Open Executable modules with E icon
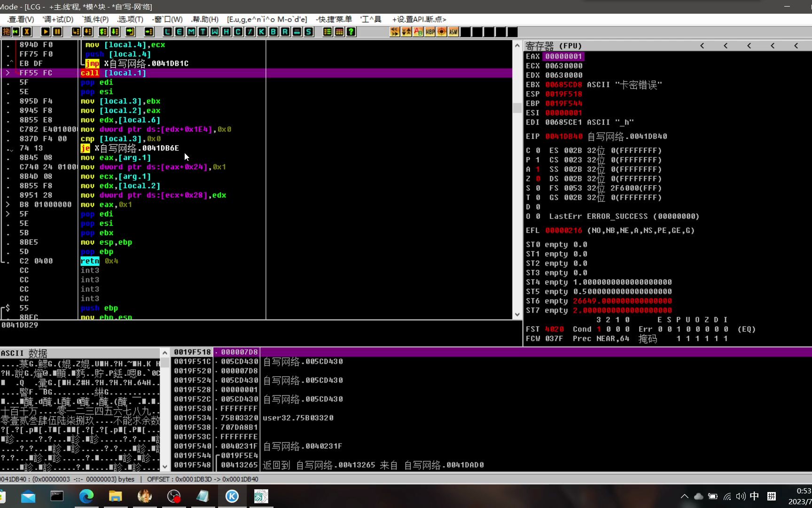The width and height of the screenshot is (812, 508). tap(180, 32)
